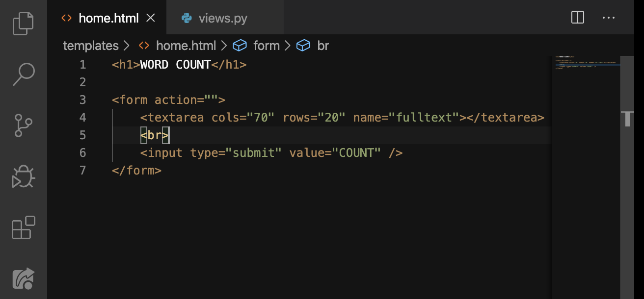Select the Search icon in the activity bar
This screenshot has width=644, height=299.
pyautogui.click(x=23, y=74)
